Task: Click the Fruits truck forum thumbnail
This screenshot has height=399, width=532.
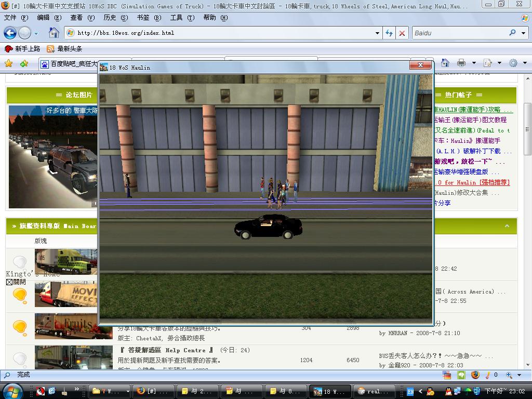Action: [x=66, y=325]
